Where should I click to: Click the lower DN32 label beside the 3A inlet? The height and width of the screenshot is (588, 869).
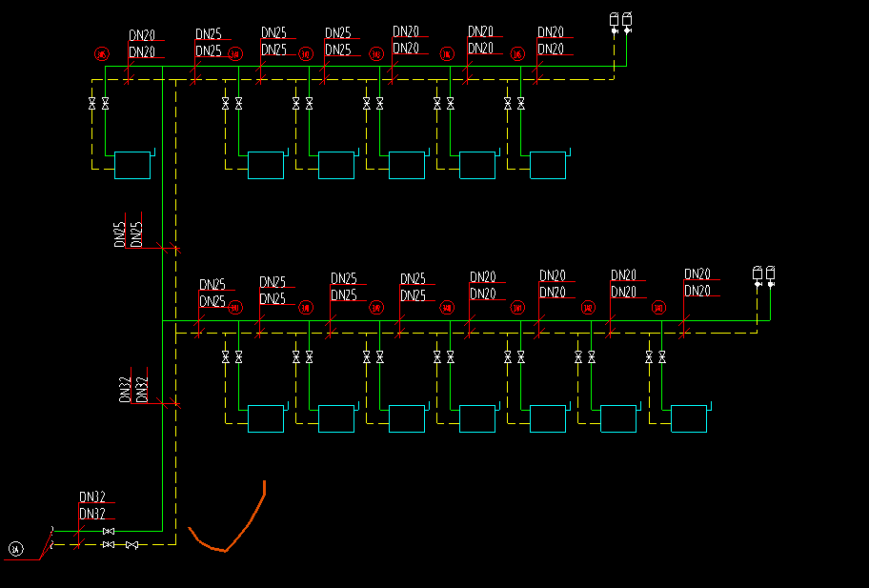[x=92, y=514]
